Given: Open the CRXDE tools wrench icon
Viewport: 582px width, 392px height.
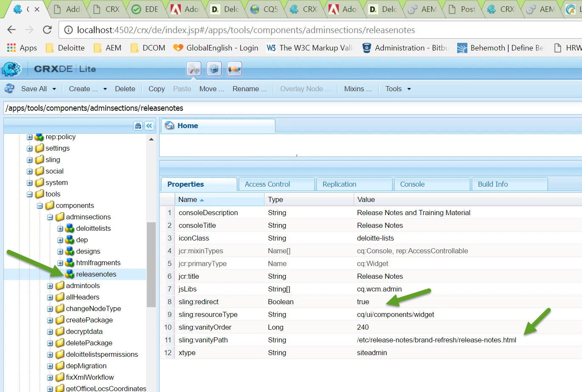Looking at the screenshot, I should (194, 69).
